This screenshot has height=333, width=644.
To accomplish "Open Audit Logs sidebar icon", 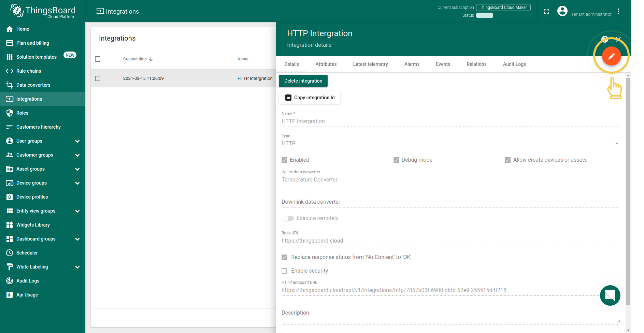I will click(x=10, y=281).
